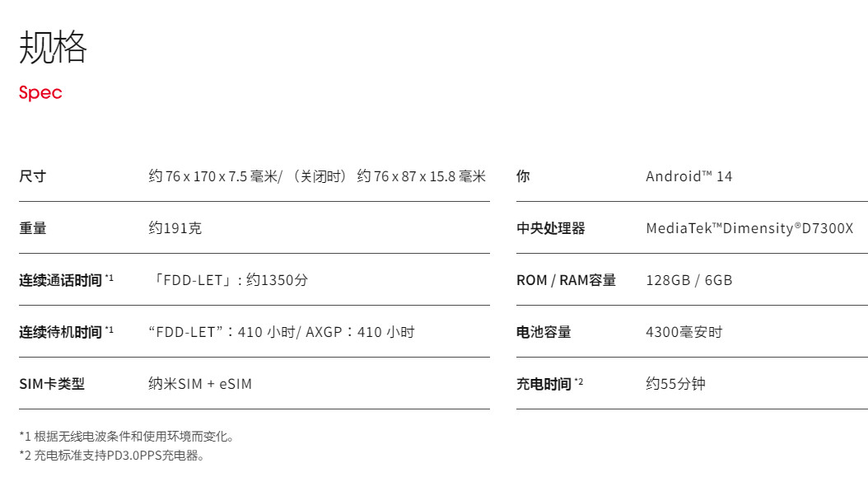This screenshot has height=477, width=868.
Task: Click the 128GB / 6GB value
Action: (688, 280)
